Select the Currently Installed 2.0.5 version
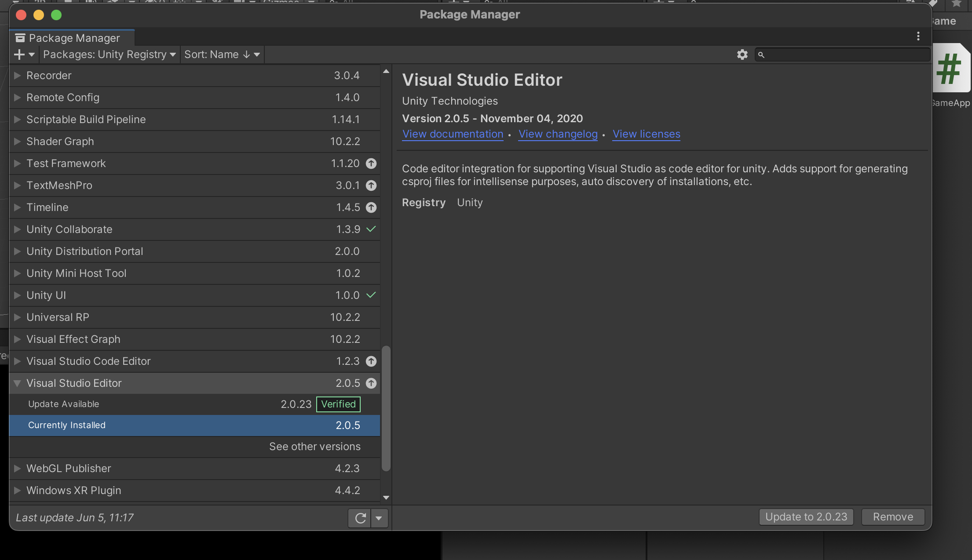Image resolution: width=972 pixels, height=560 pixels. tap(195, 425)
